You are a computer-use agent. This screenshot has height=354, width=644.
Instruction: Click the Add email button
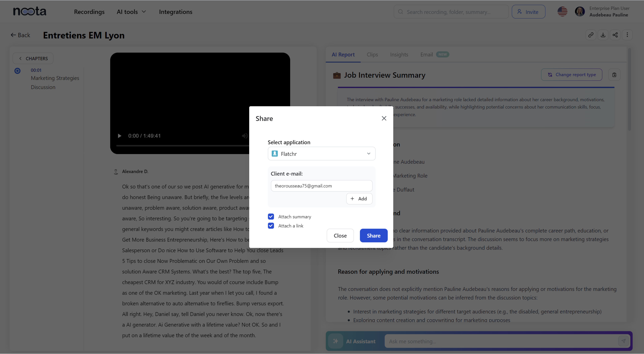tap(359, 199)
